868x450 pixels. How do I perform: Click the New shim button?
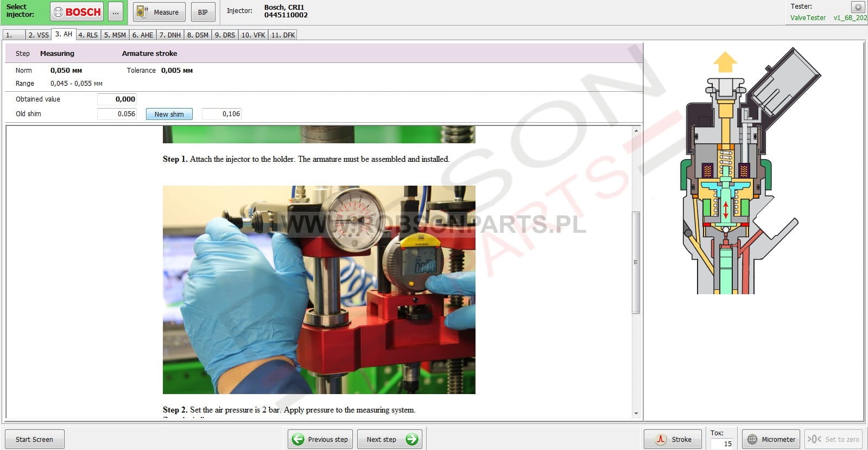tap(169, 114)
